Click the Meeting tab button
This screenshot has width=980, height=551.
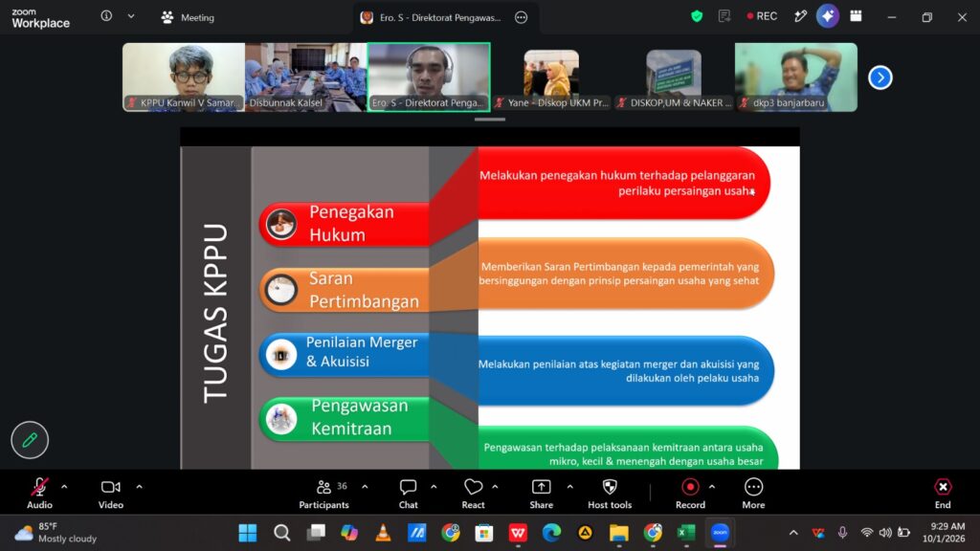[189, 17]
